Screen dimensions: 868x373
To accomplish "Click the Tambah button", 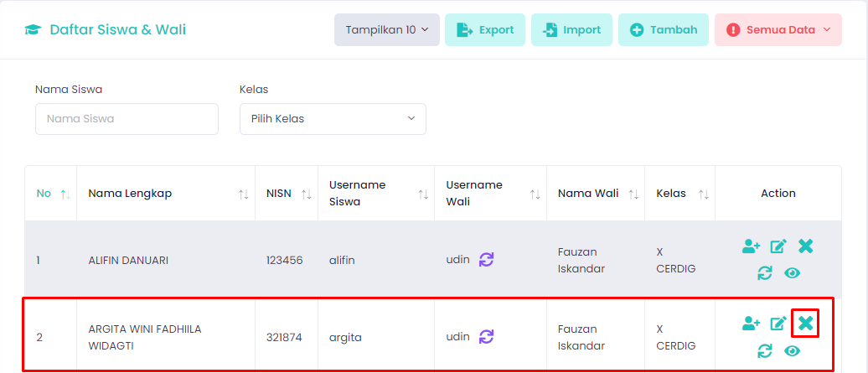I will (x=664, y=30).
